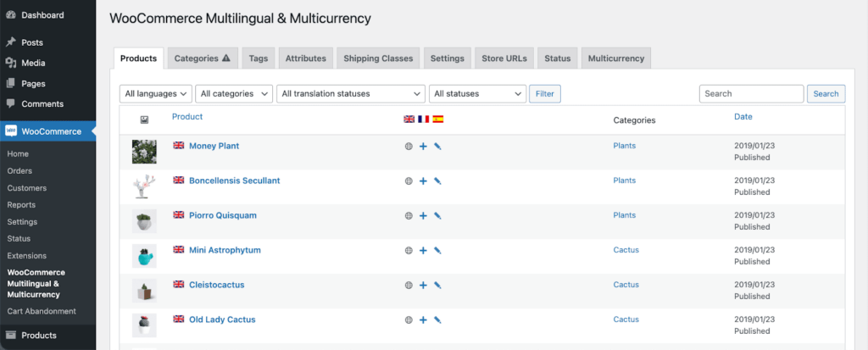This screenshot has width=868, height=350.
Task: Open Extensions in WooCommerce submenu
Action: (27, 255)
